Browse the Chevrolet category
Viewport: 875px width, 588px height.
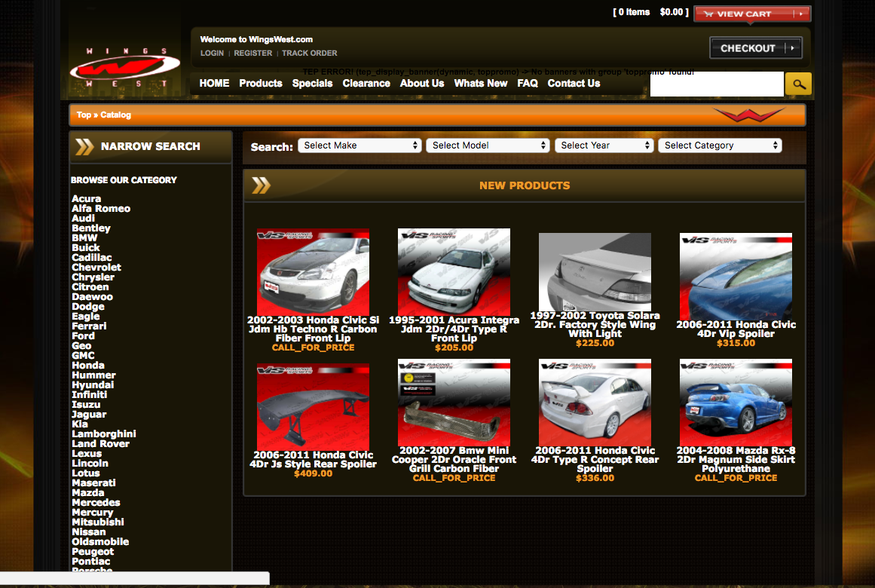pyautogui.click(x=96, y=268)
